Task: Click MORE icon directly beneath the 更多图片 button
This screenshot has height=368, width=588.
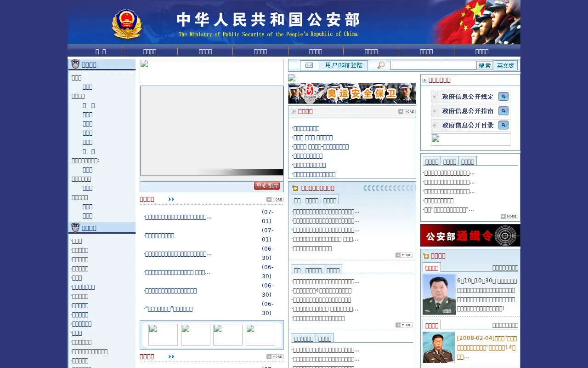Action: (x=275, y=199)
